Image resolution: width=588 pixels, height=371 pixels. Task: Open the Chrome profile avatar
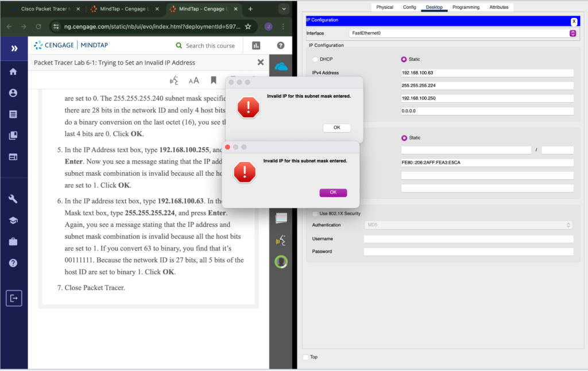click(x=268, y=26)
